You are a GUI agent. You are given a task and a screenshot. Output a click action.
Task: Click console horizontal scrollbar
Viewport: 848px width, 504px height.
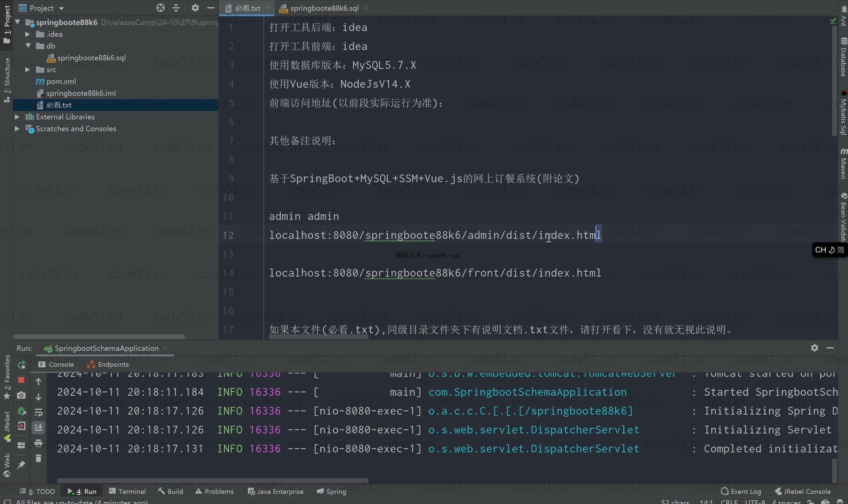(x=213, y=481)
